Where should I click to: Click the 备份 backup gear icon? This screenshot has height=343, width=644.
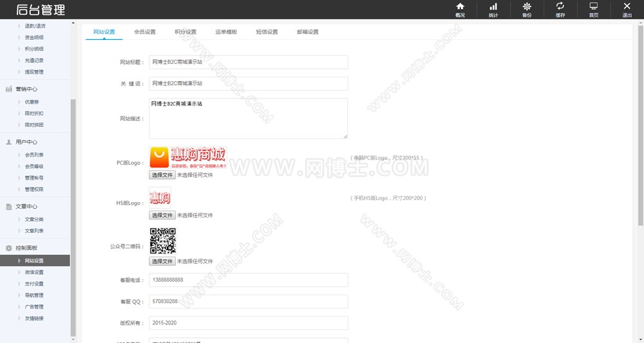[x=527, y=6]
